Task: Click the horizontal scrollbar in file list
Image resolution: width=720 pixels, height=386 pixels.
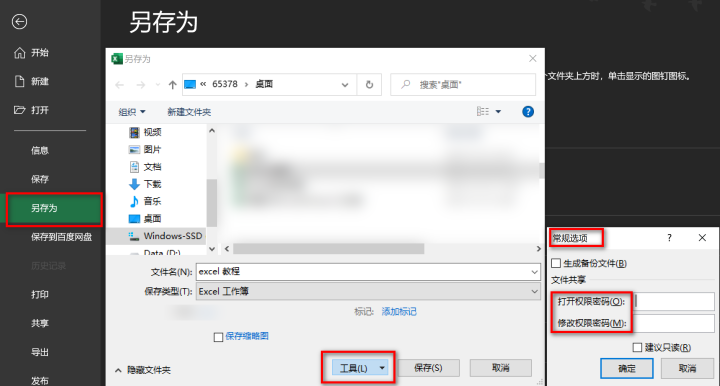Action: [328, 249]
